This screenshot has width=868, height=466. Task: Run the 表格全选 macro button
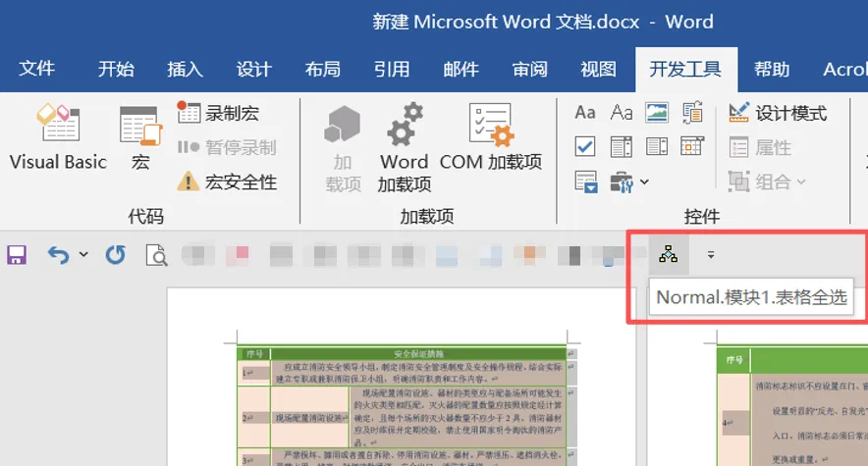668,254
